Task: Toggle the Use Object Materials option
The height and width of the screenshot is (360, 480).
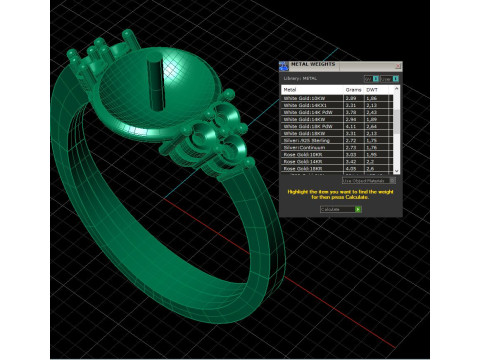Action: pyautogui.click(x=369, y=181)
